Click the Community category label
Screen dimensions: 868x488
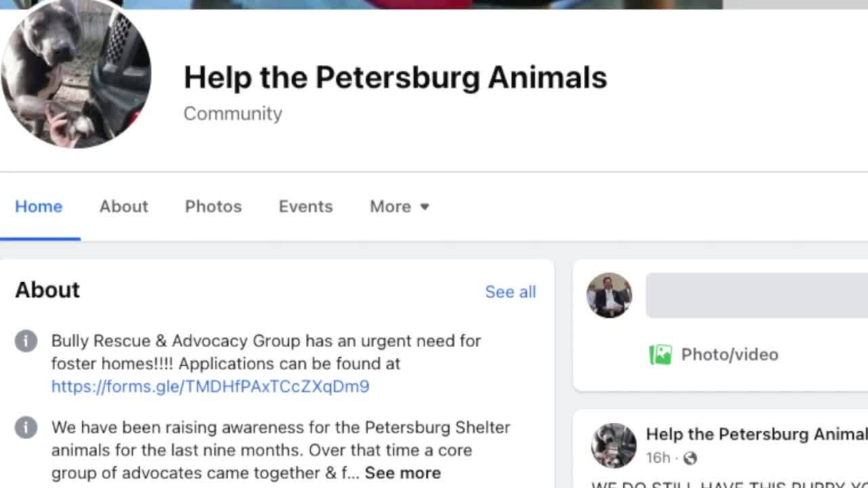(x=233, y=113)
